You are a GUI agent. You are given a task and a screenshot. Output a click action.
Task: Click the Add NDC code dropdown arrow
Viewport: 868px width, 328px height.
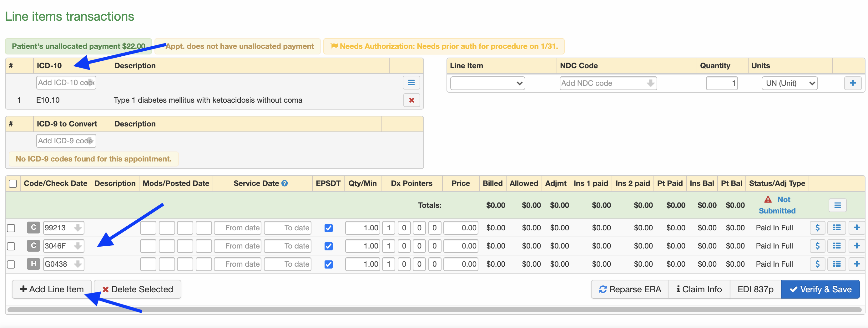coord(650,83)
